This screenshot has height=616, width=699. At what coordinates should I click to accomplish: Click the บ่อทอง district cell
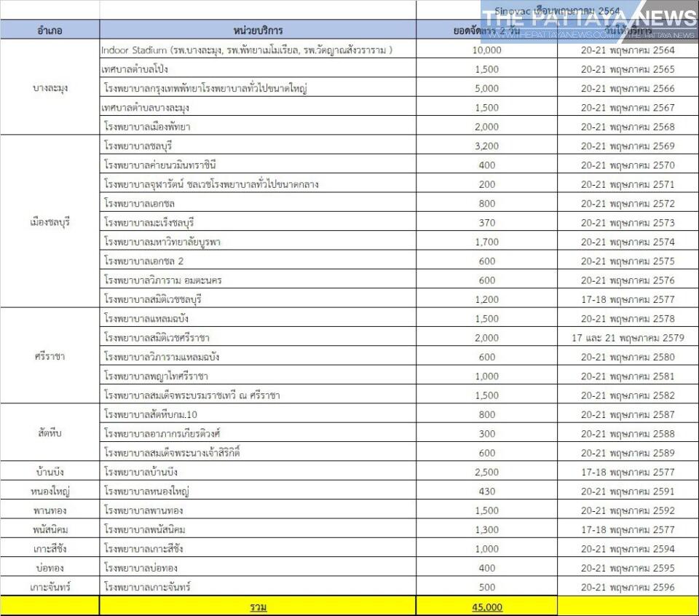(50, 567)
